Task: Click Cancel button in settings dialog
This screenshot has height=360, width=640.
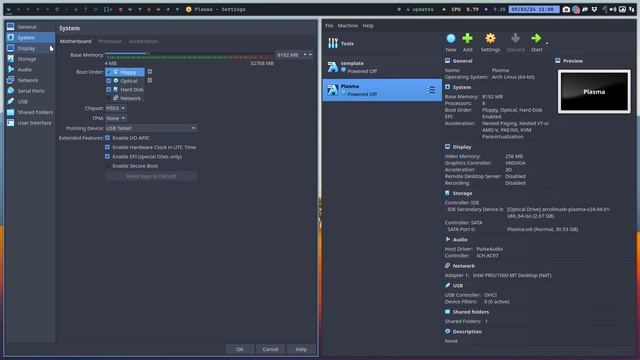Action: point(270,349)
